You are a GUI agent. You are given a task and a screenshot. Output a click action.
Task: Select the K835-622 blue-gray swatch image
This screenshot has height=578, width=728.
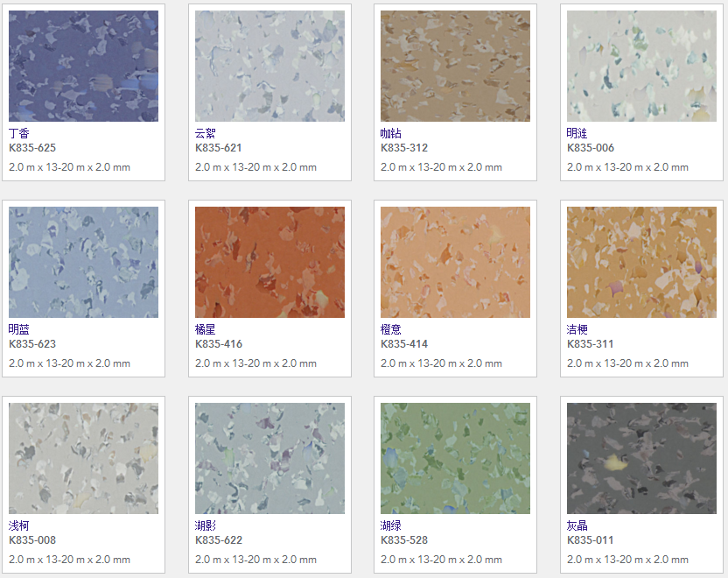point(269,458)
